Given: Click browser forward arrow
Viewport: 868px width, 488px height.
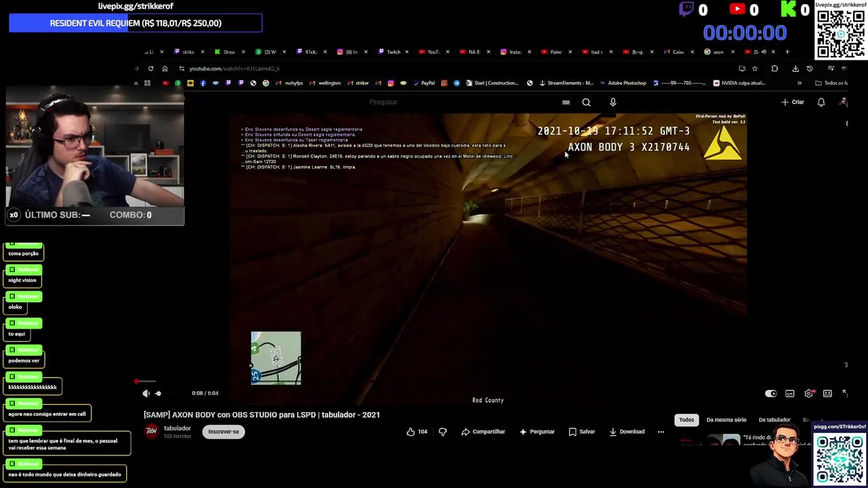Looking at the screenshot, I should click(136, 68).
